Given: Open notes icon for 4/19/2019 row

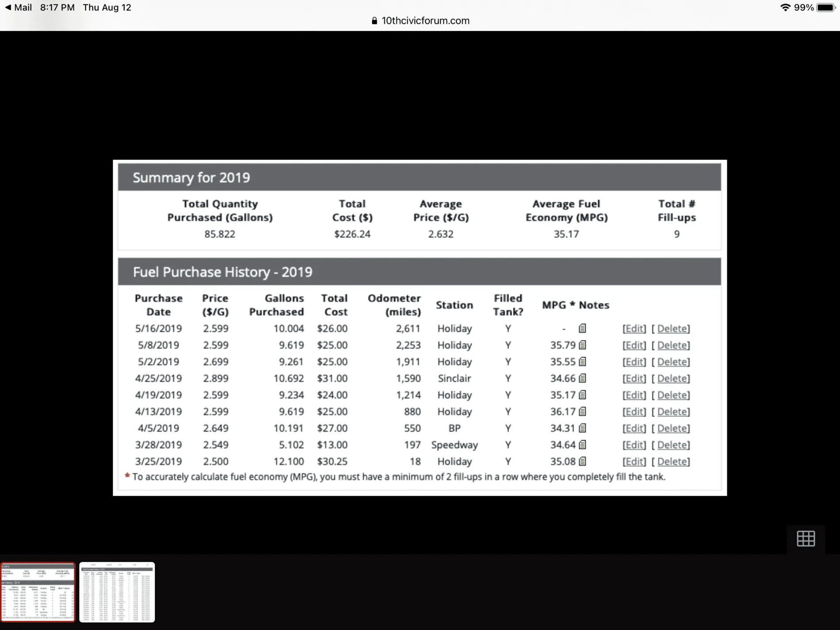Looking at the screenshot, I should (x=582, y=395).
